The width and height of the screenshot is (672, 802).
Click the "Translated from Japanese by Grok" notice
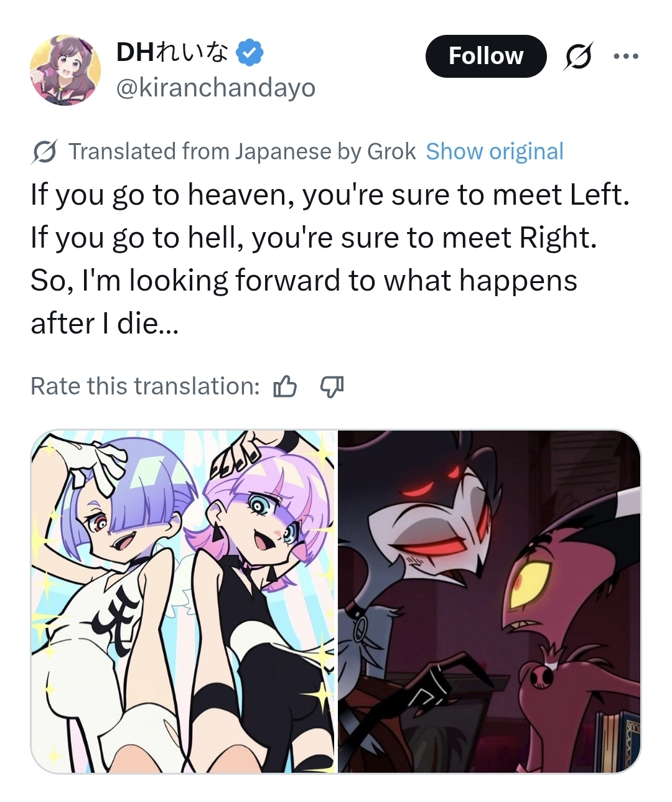(x=242, y=151)
